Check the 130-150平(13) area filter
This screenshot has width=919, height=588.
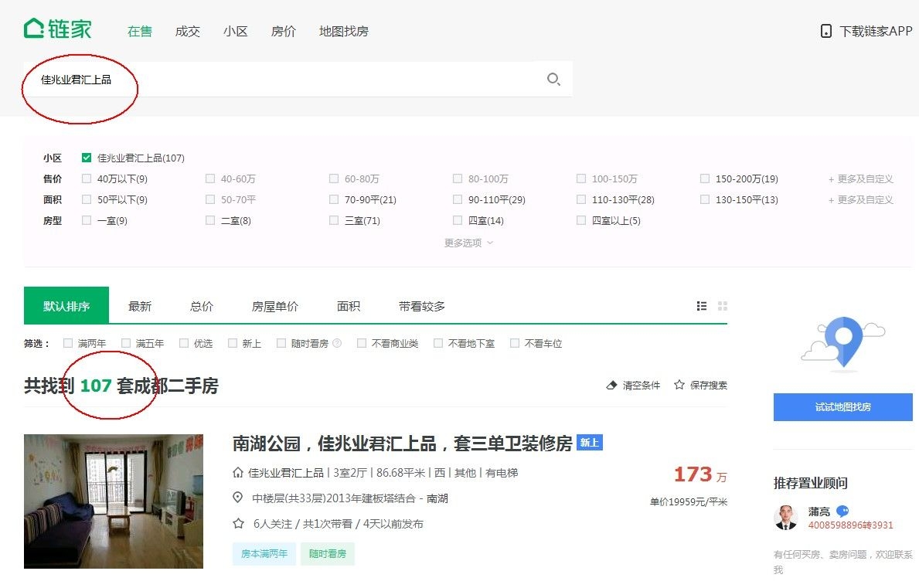[x=705, y=199]
